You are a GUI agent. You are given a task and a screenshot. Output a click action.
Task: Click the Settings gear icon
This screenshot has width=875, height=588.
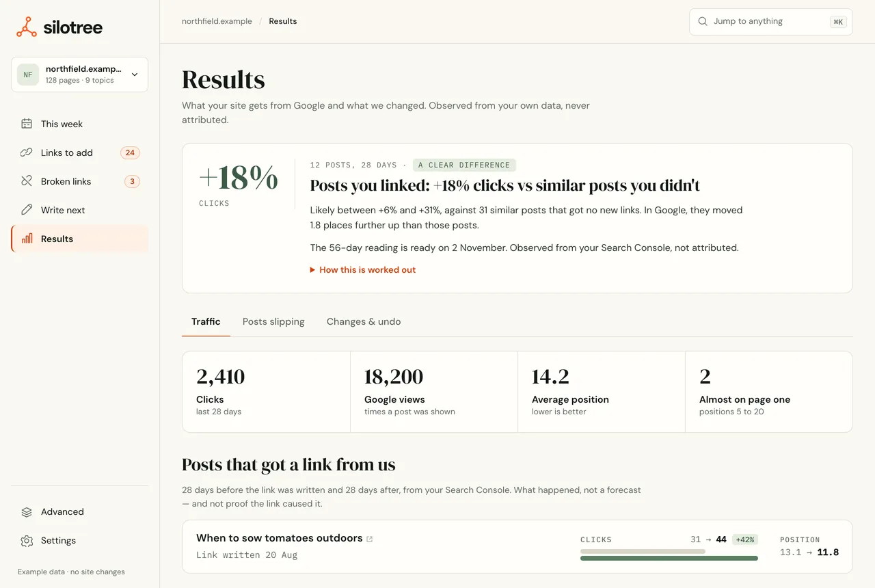tap(27, 540)
